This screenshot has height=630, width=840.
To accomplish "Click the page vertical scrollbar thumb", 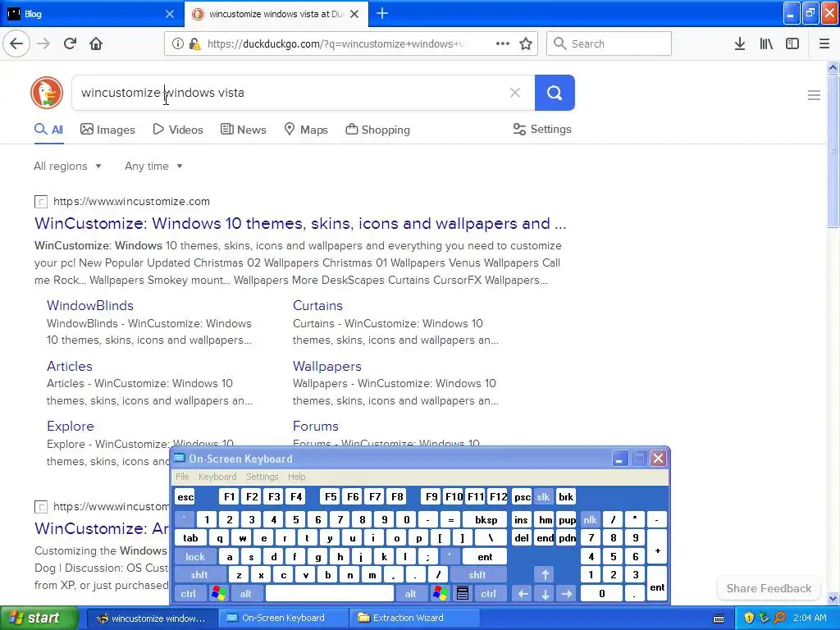I will pos(833,151).
